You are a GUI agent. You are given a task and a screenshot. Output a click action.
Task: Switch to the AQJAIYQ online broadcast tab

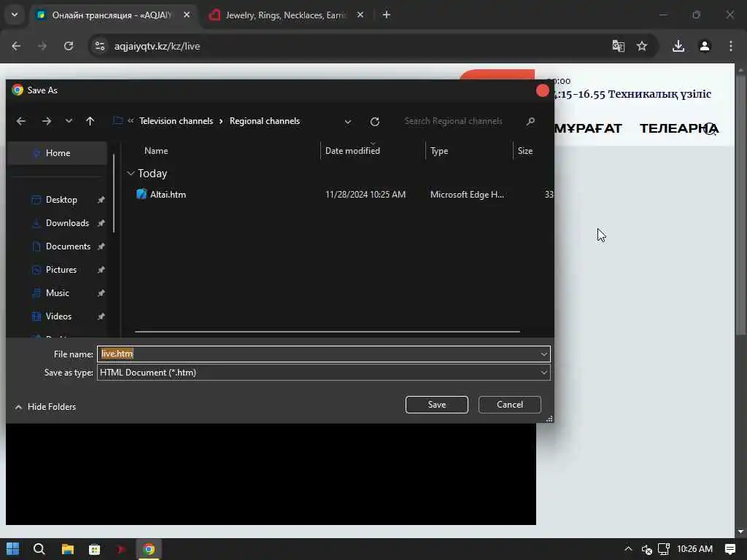click(x=113, y=15)
